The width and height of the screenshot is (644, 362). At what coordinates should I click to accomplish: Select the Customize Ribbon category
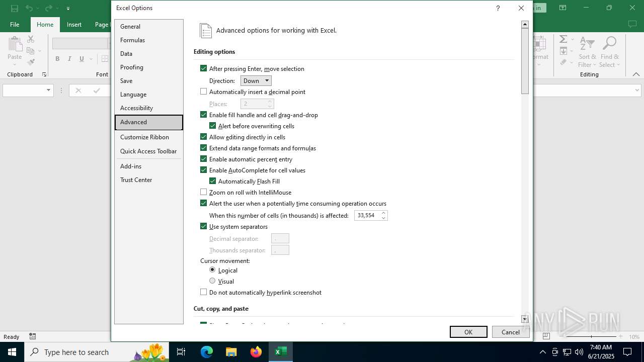click(x=149, y=137)
